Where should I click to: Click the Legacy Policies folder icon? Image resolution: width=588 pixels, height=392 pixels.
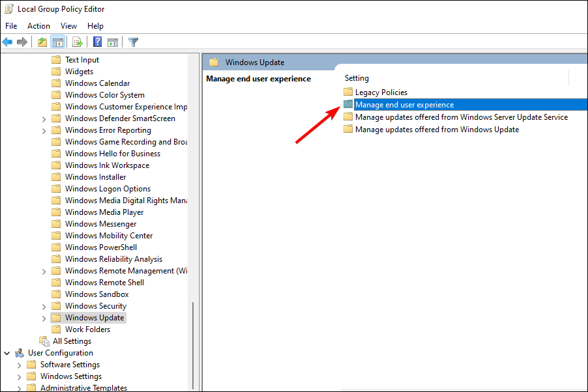pyautogui.click(x=348, y=92)
